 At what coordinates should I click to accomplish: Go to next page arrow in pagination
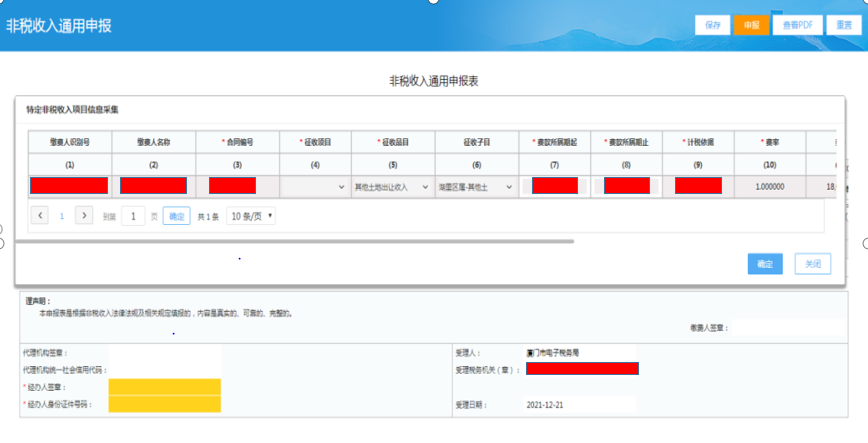point(84,215)
